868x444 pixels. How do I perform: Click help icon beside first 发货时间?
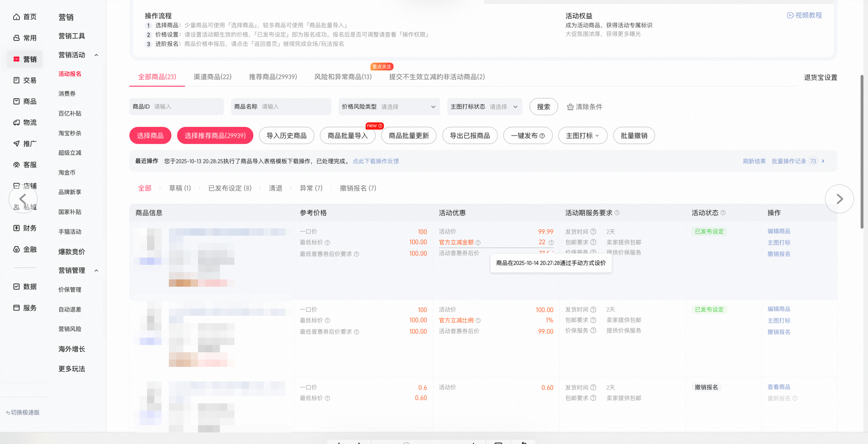593,232
